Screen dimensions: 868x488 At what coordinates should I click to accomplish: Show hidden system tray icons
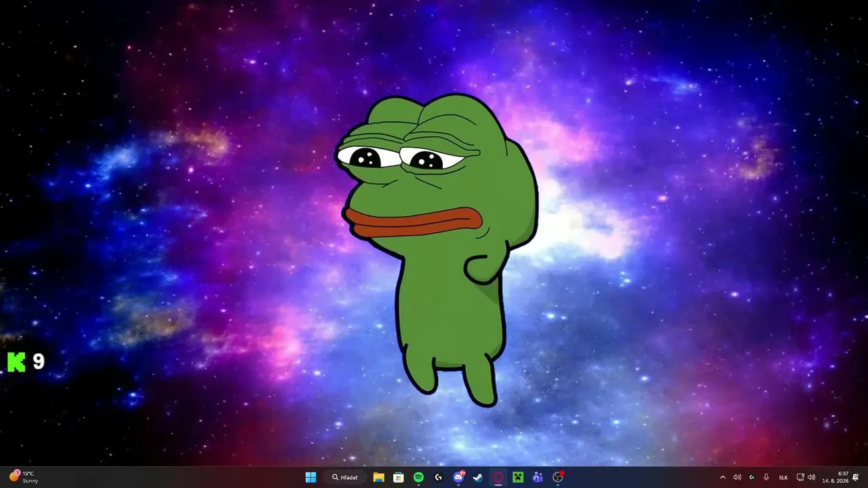(723, 477)
